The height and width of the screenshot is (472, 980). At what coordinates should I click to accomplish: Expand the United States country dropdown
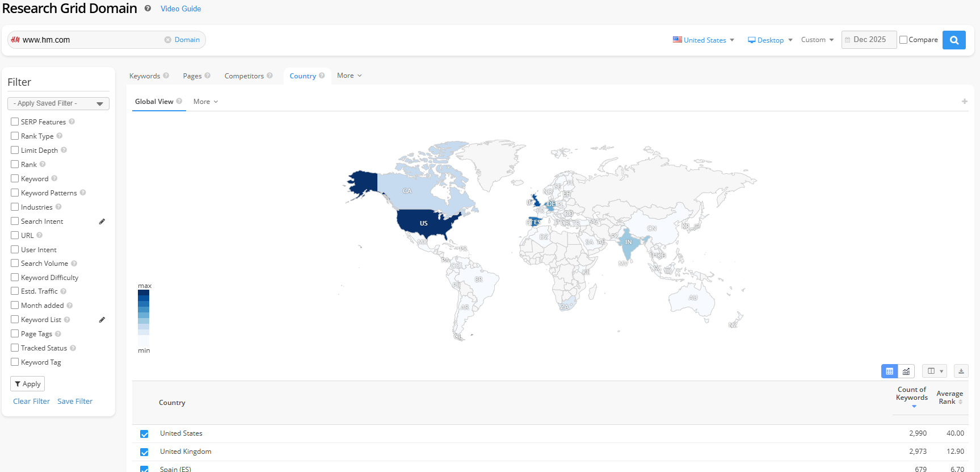tap(704, 40)
